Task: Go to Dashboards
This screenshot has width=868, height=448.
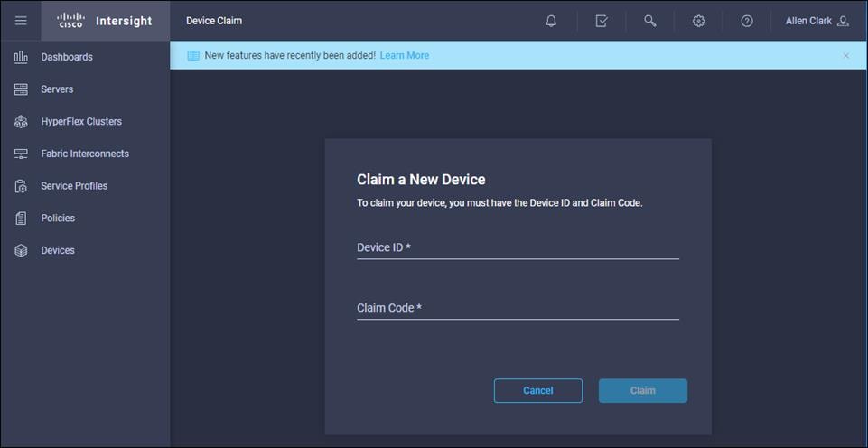Action: [x=67, y=57]
